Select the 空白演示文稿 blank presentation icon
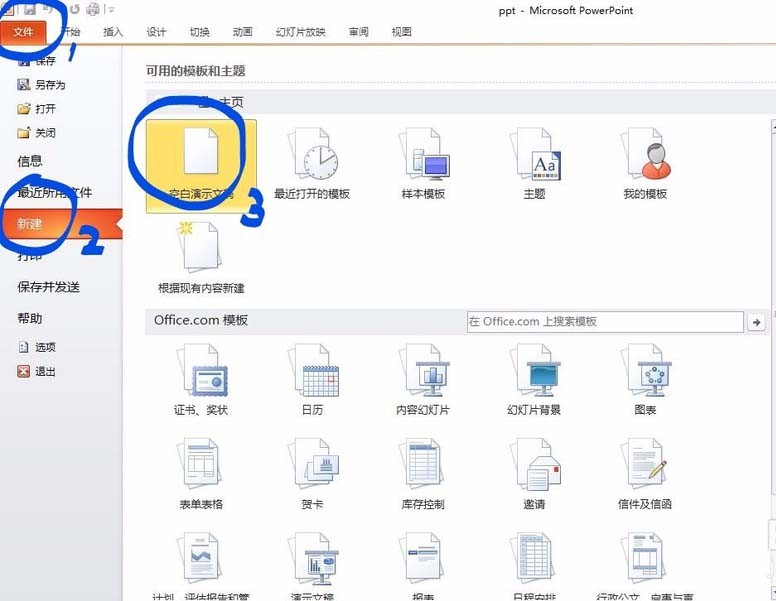776x601 pixels. 201,166
